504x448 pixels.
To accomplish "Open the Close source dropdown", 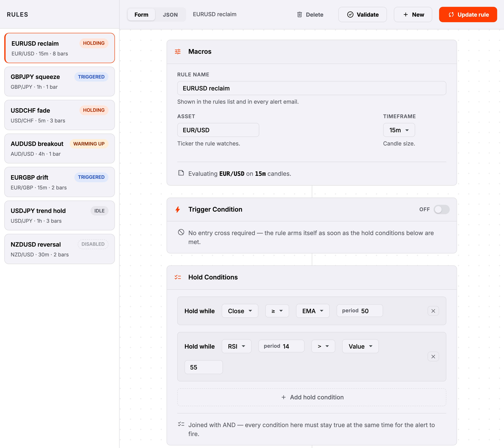I will 240,311.
